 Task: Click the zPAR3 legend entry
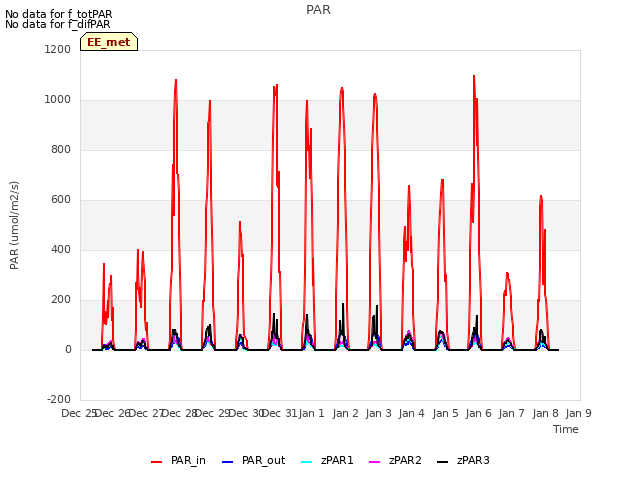coord(463,461)
